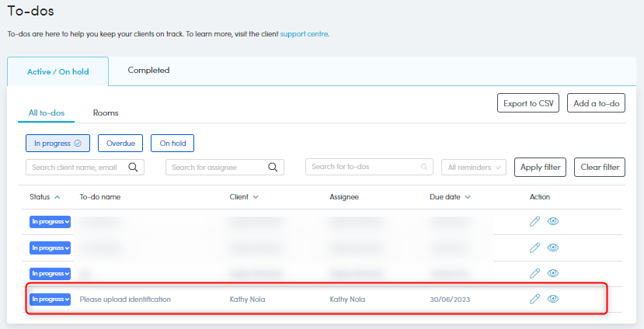Viewport: 644px width, 329px height.
Task: Click the eye view icon for Kathy Nola's to-do
Action: [x=553, y=299]
